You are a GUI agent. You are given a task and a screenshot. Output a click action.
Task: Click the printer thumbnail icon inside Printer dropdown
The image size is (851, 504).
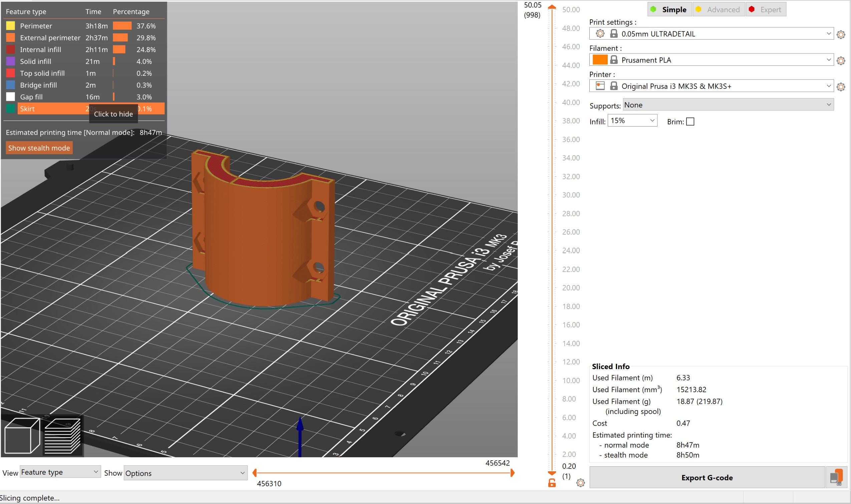point(600,85)
